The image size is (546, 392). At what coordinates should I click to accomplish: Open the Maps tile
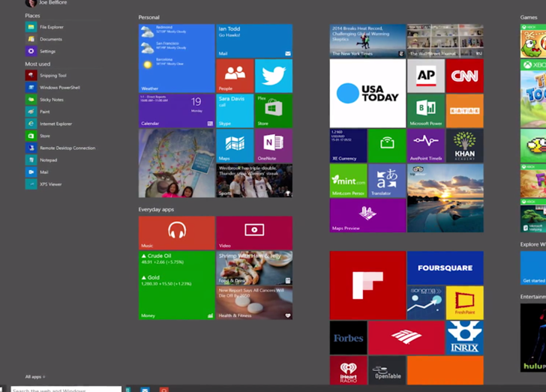[x=235, y=145]
